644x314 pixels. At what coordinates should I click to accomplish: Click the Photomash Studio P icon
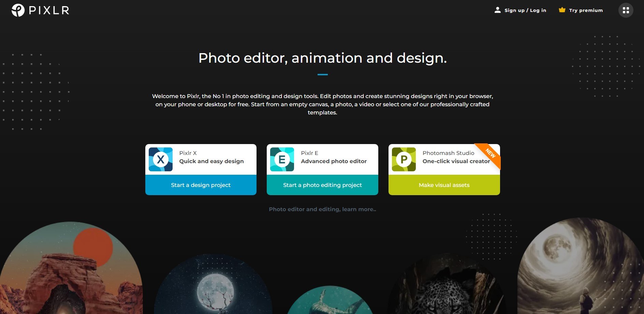coord(404,159)
